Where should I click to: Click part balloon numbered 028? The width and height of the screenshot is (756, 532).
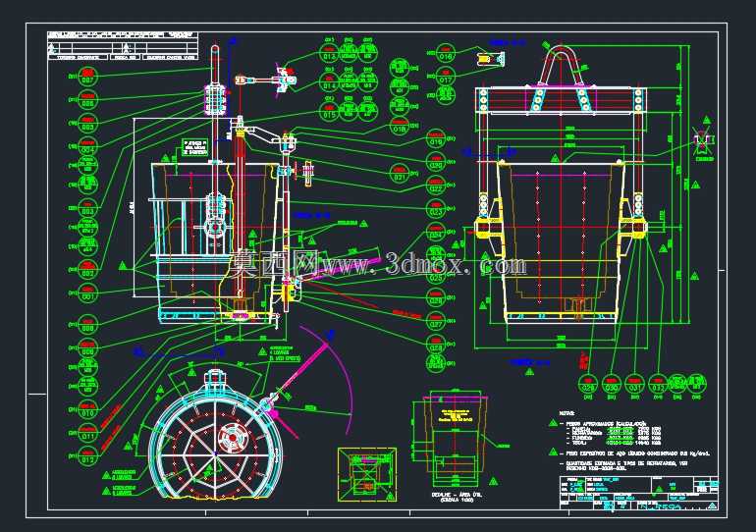436,345
